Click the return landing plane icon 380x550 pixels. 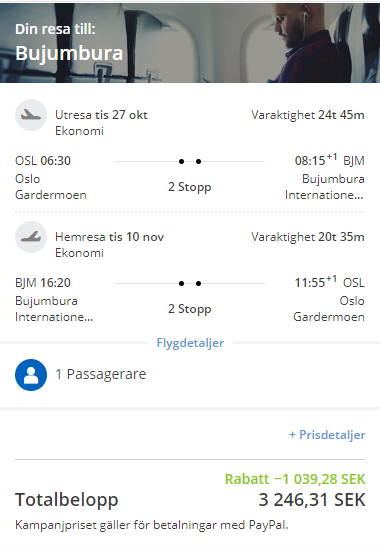click(x=31, y=237)
